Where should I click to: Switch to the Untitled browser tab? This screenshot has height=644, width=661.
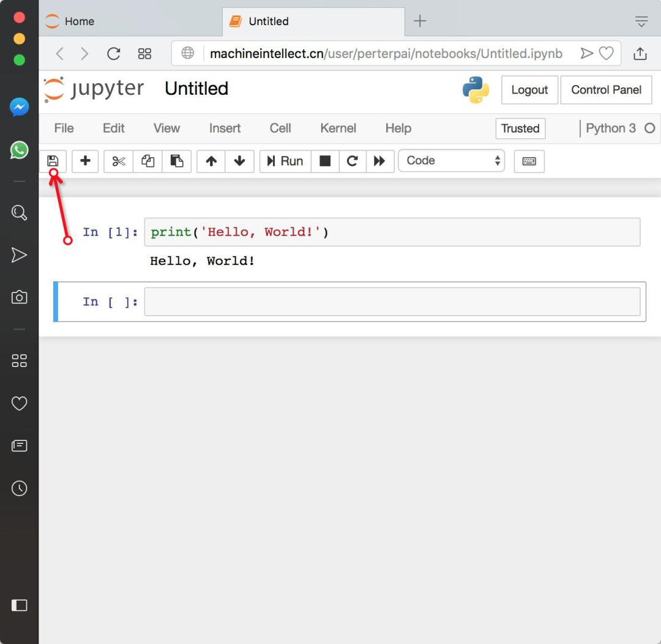(x=313, y=21)
